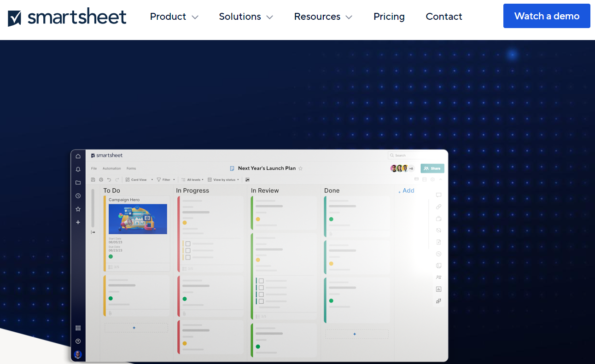
Task: Expand the Product menu chevron
Action: pyautogui.click(x=195, y=17)
